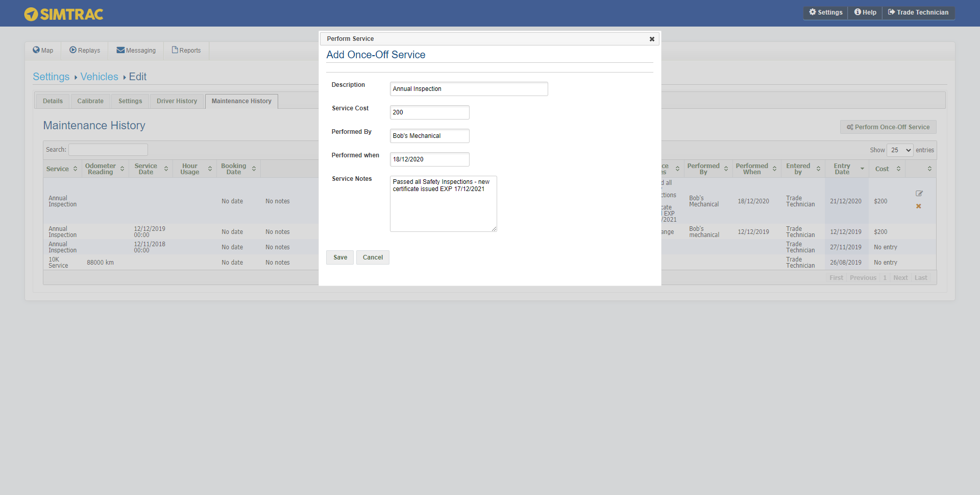
Task: Switch to the Driver History tab
Action: pyautogui.click(x=177, y=101)
